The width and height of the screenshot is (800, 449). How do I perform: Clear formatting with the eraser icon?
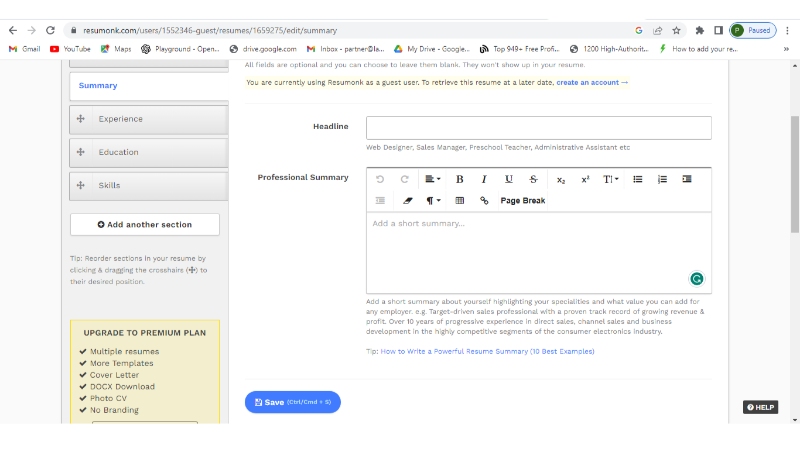(x=407, y=201)
